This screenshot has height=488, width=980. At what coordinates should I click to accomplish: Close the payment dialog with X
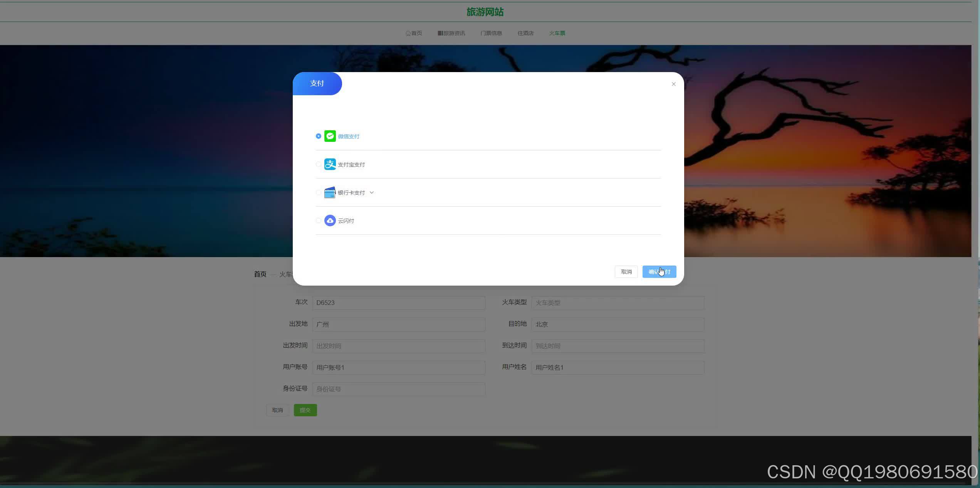[x=673, y=84]
